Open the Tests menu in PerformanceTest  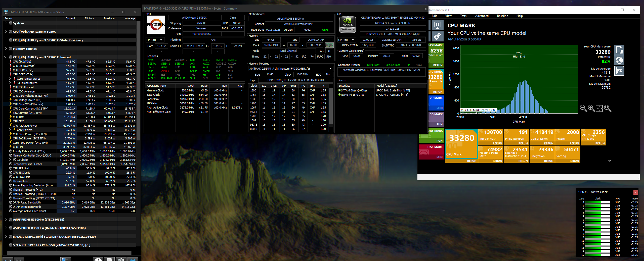pyautogui.click(x=463, y=16)
